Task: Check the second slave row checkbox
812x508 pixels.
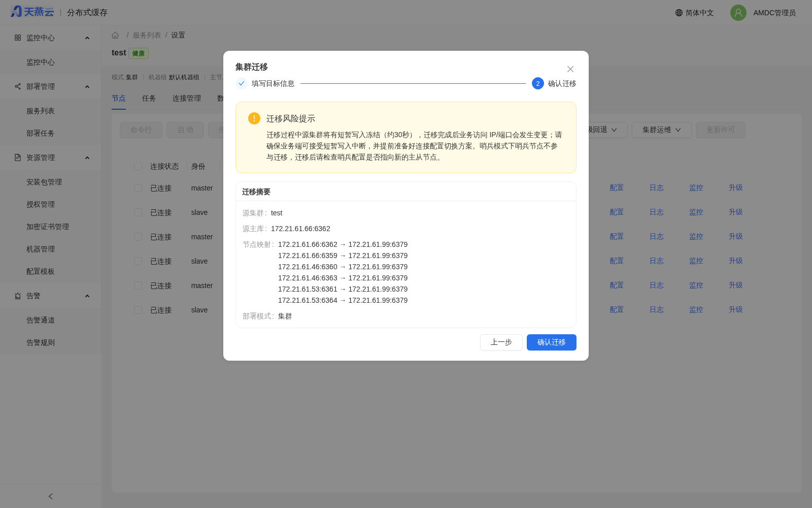Action: (x=138, y=261)
